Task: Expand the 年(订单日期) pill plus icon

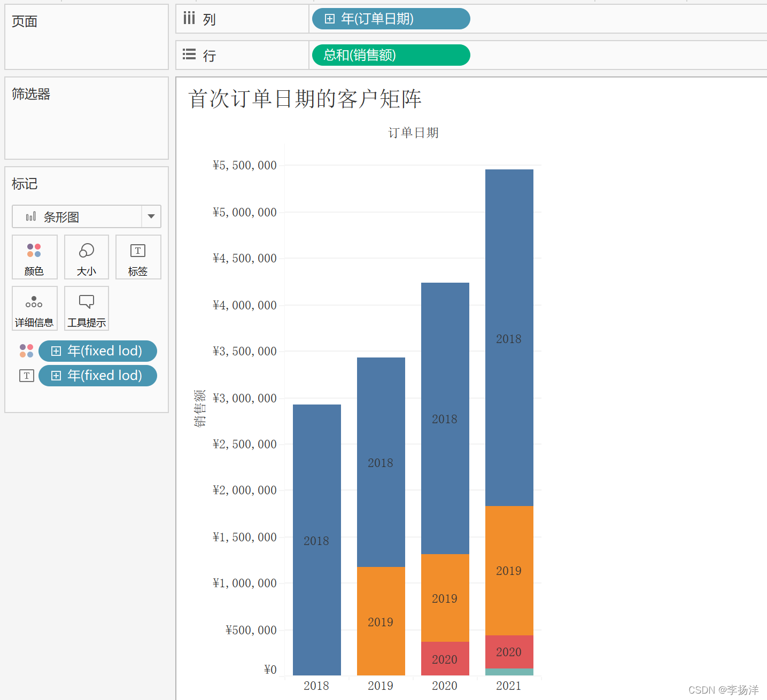Action: 330,19
